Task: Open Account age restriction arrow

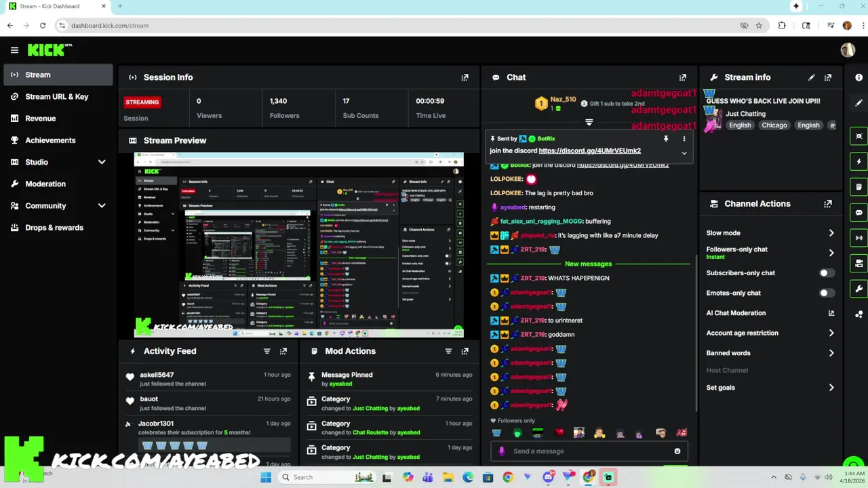Action: click(x=831, y=333)
